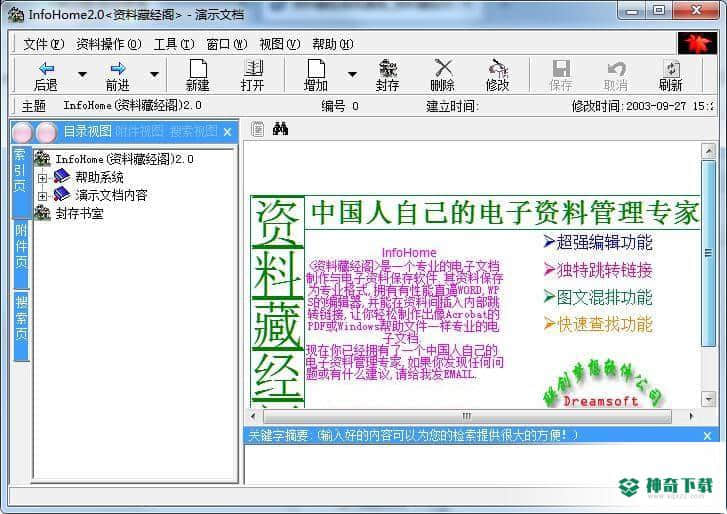Click the root icon of InfoHome tree node
727x514 pixels.
click(x=42, y=159)
